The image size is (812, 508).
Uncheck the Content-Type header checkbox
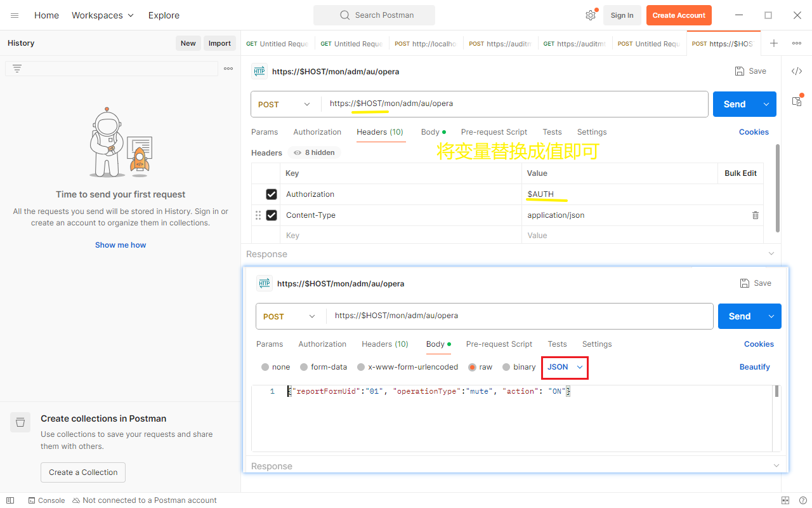tap(272, 215)
